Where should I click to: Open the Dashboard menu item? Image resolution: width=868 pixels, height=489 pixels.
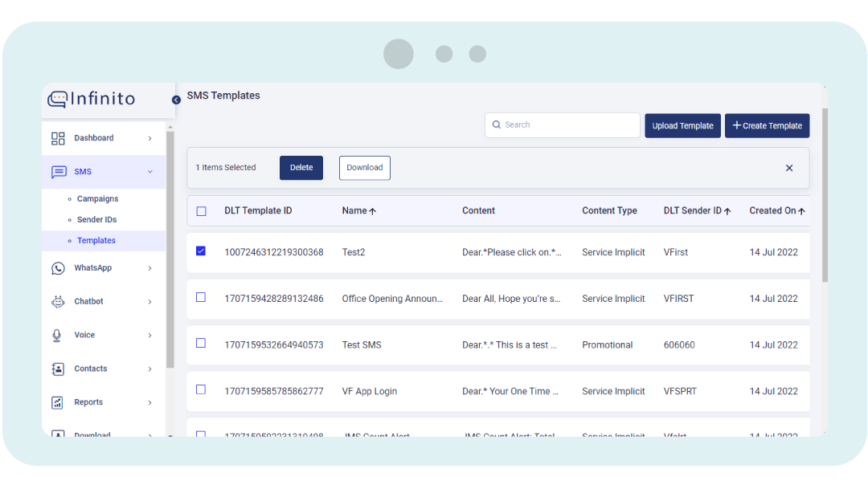(x=104, y=138)
